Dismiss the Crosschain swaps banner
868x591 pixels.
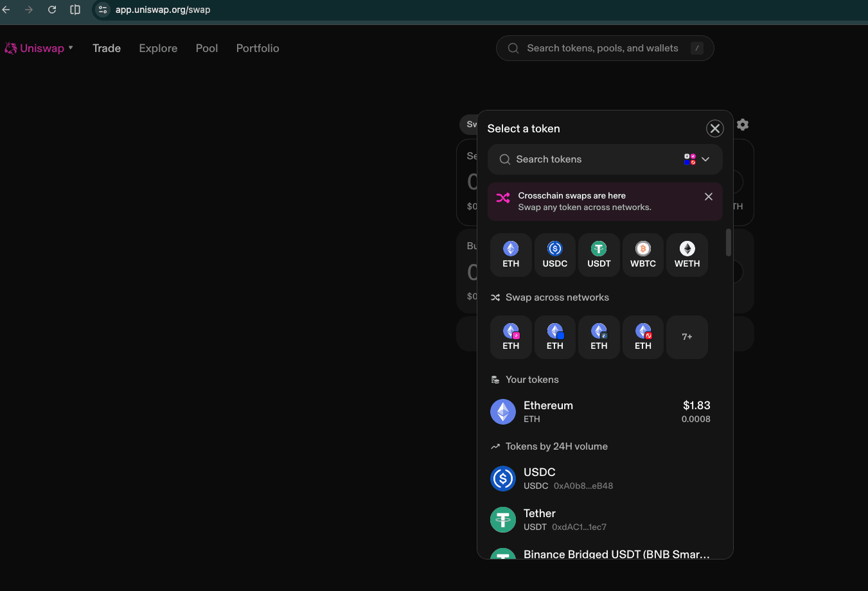click(x=708, y=197)
